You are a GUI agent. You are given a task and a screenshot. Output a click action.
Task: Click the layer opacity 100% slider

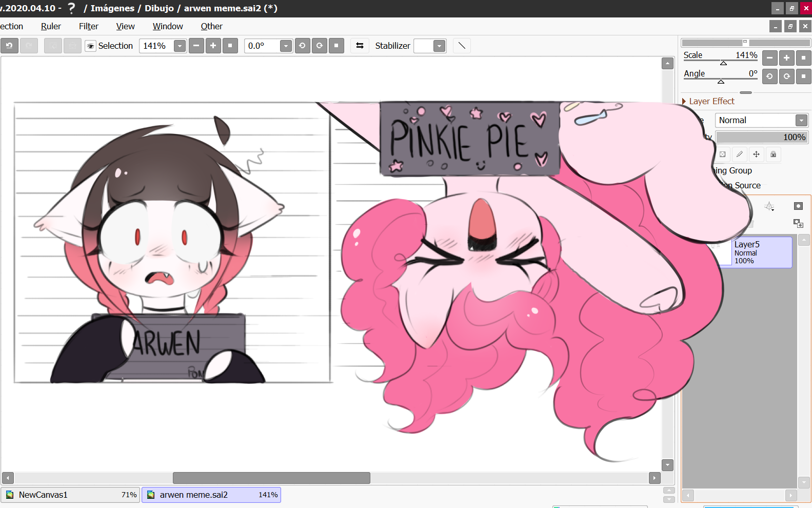tap(762, 137)
